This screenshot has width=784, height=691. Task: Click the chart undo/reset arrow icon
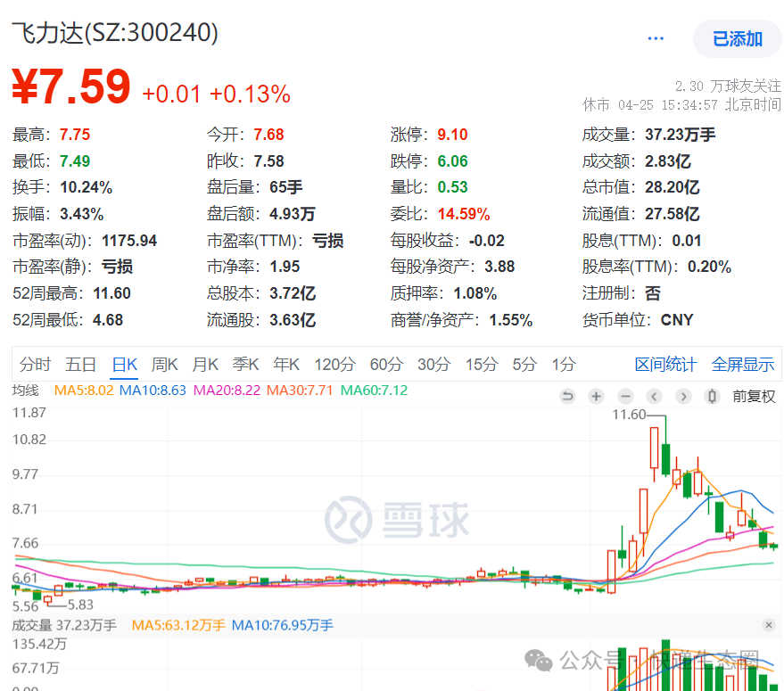tap(567, 397)
